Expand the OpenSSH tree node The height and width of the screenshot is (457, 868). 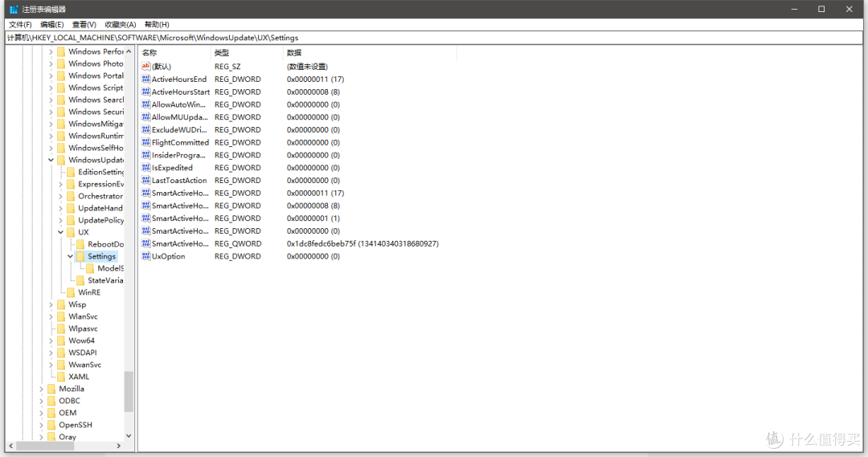point(42,425)
